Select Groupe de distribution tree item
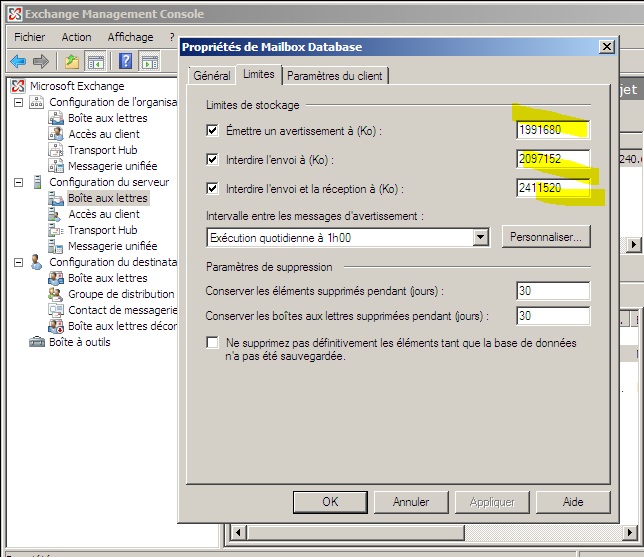 (121, 294)
